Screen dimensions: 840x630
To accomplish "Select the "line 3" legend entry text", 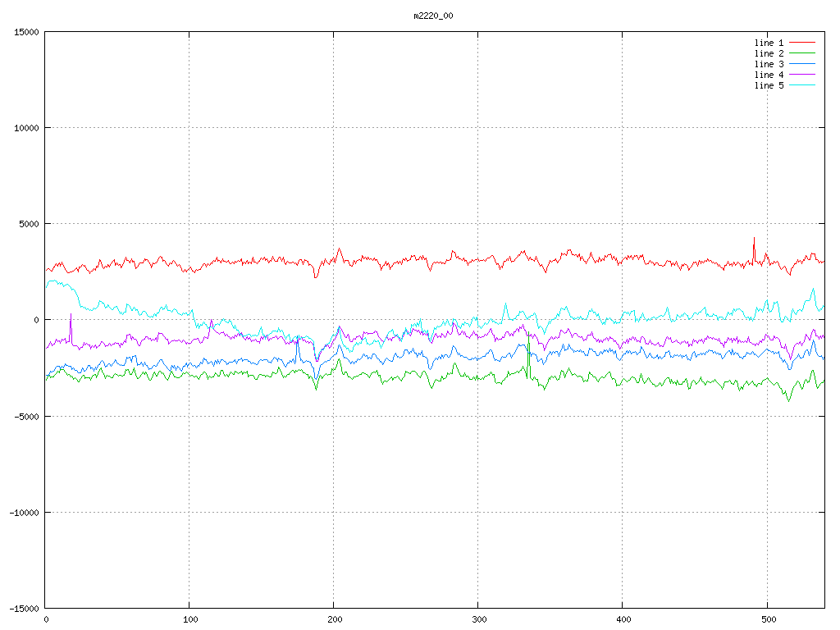I will (769, 64).
